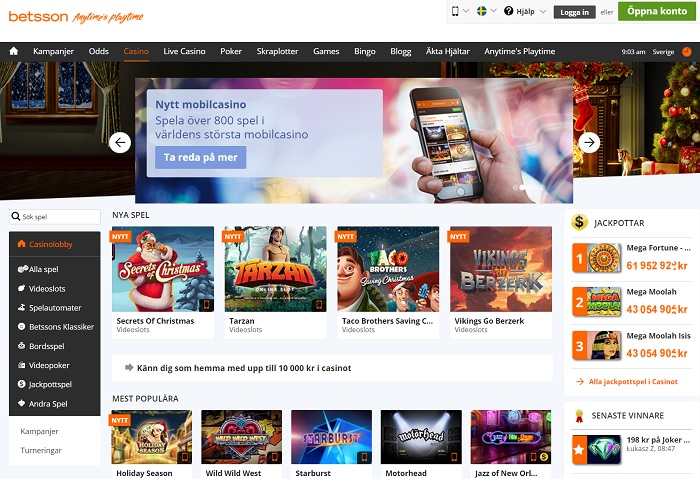
Task: Open the Skraplotter navigation tab
Action: tap(277, 51)
